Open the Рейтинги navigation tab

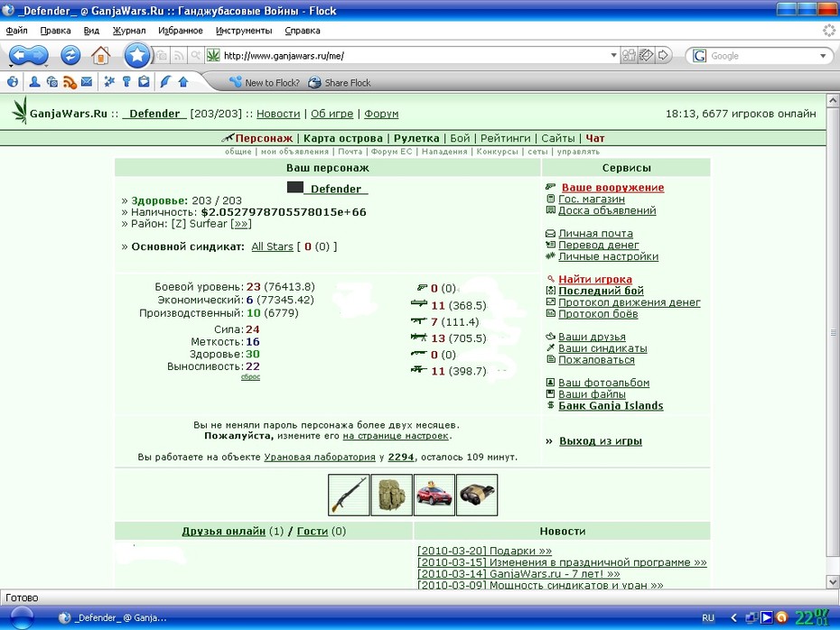pos(505,138)
